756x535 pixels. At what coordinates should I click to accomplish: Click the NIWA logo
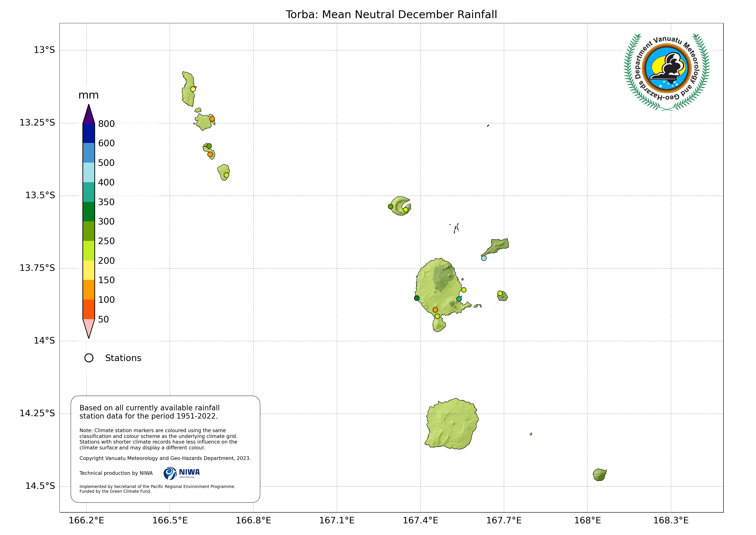point(182,473)
